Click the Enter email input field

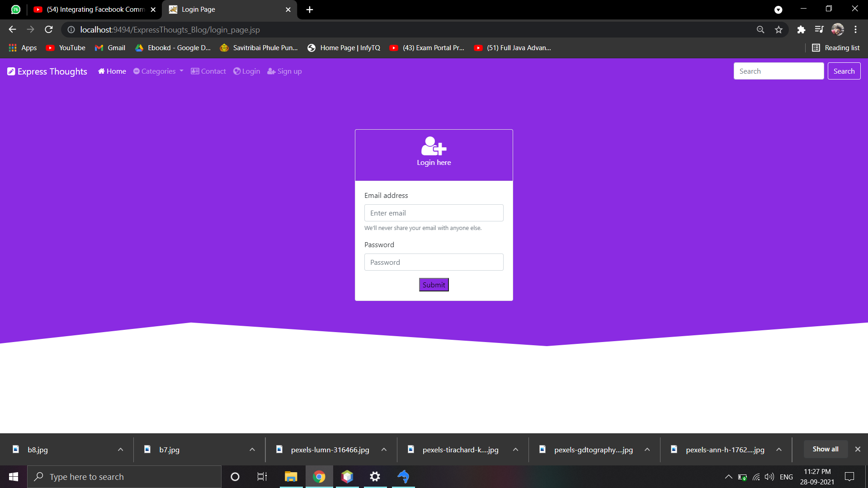(x=434, y=213)
